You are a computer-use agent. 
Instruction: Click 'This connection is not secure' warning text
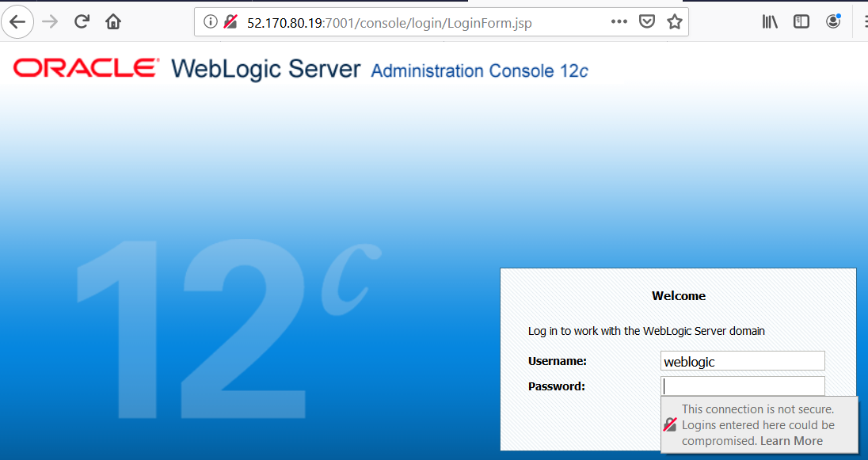click(x=758, y=409)
